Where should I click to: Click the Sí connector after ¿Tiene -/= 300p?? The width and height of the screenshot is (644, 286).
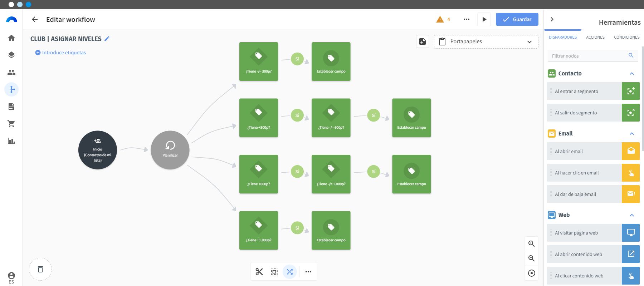[297, 59]
